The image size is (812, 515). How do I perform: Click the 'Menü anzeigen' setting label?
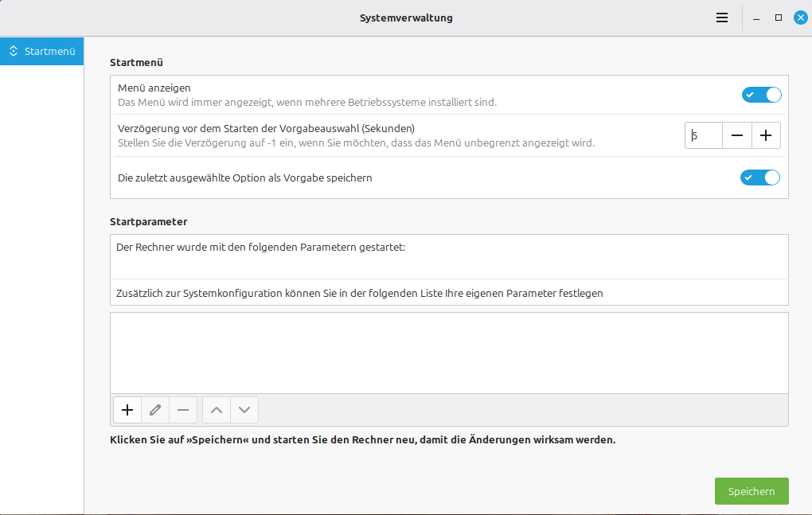coord(154,88)
